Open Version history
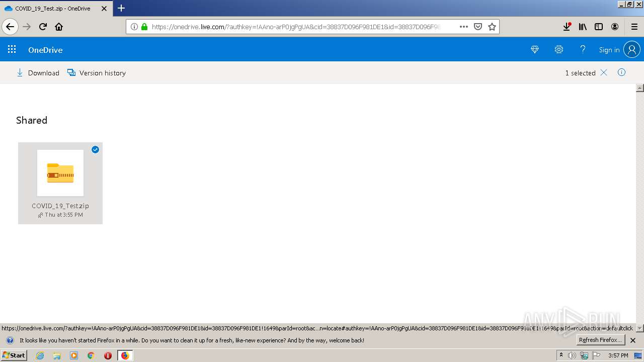The width and height of the screenshot is (644, 362). click(97, 73)
